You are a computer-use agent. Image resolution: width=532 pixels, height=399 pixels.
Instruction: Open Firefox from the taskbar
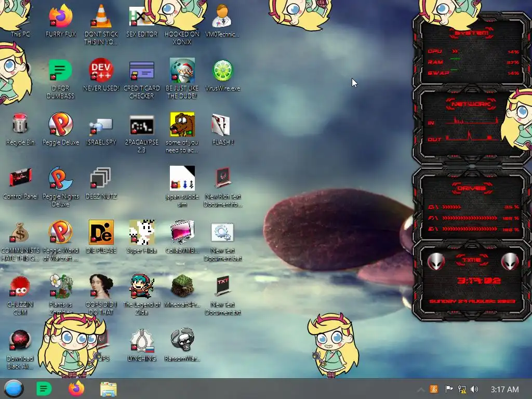click(x=76, y=389)
